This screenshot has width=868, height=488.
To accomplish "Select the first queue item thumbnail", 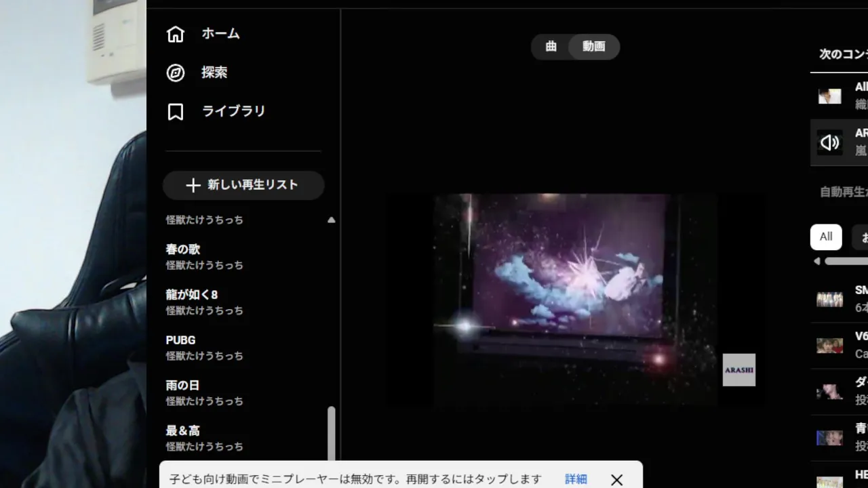I will [829, 96].
